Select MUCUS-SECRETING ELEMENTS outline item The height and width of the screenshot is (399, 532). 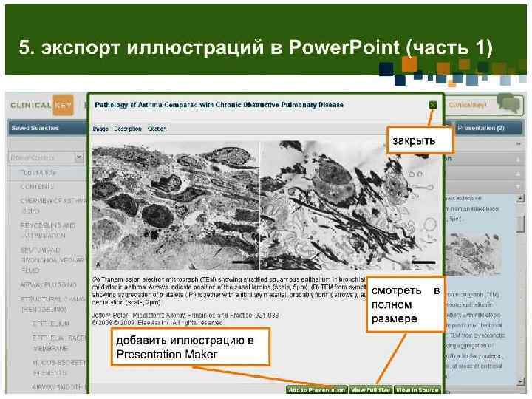(58, 368)
